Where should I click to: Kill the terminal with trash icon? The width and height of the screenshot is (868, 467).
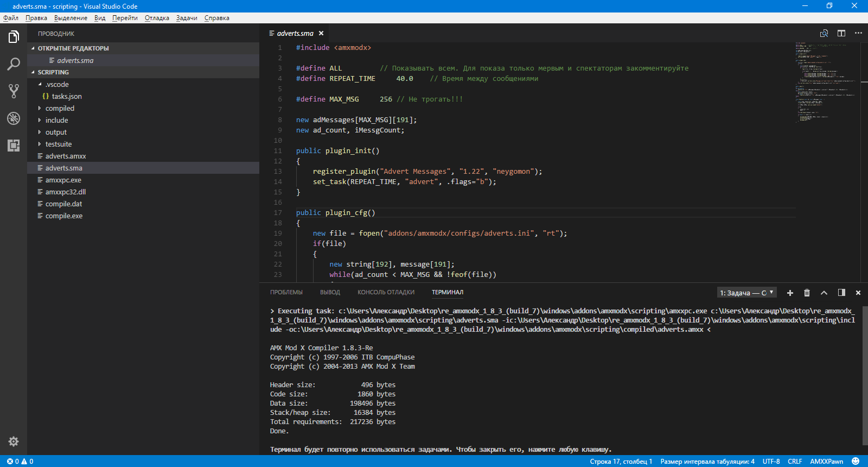(x=807, y=293)
